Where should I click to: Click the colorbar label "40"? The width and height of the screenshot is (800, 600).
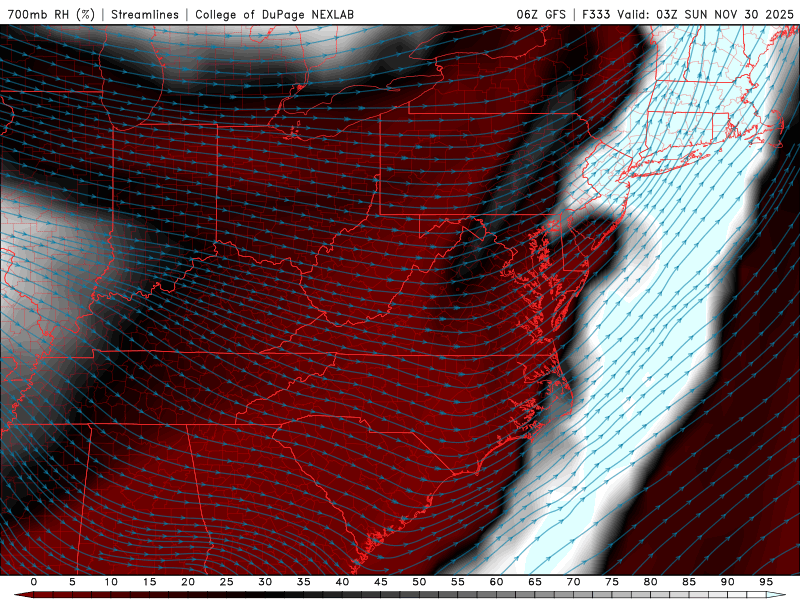pyautogui.click(x=342, y=582)
